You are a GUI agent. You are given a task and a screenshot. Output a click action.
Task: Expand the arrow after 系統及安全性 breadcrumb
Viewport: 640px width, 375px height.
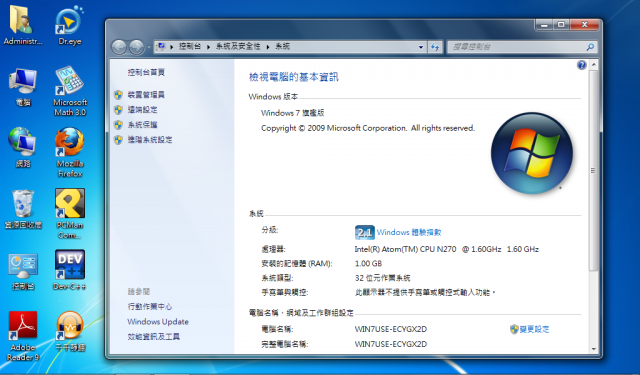click(x=268, y=47)
